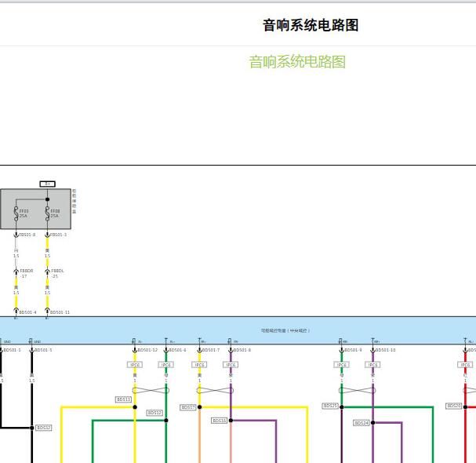Click the FBS01-3 connector pin

coord(47,235)
